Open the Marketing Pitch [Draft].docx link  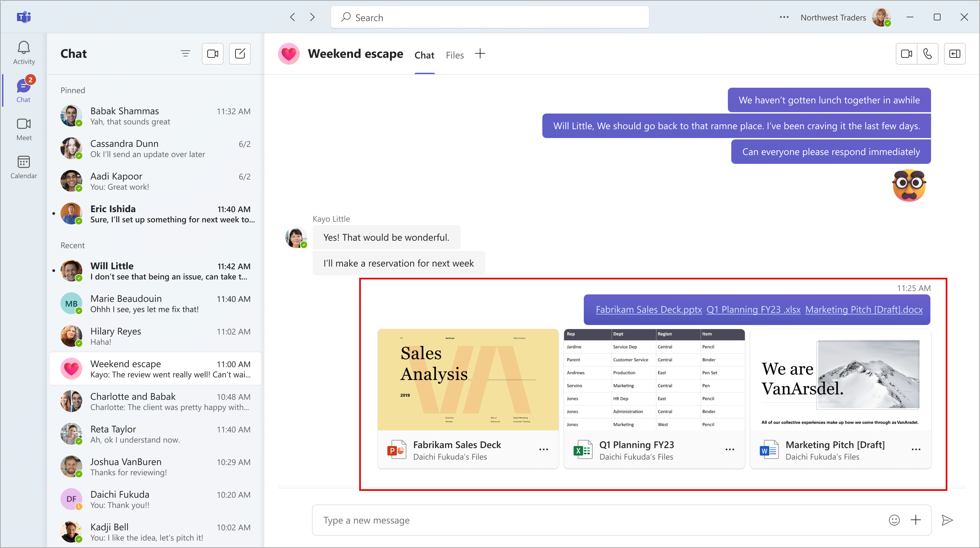(863, 309)
